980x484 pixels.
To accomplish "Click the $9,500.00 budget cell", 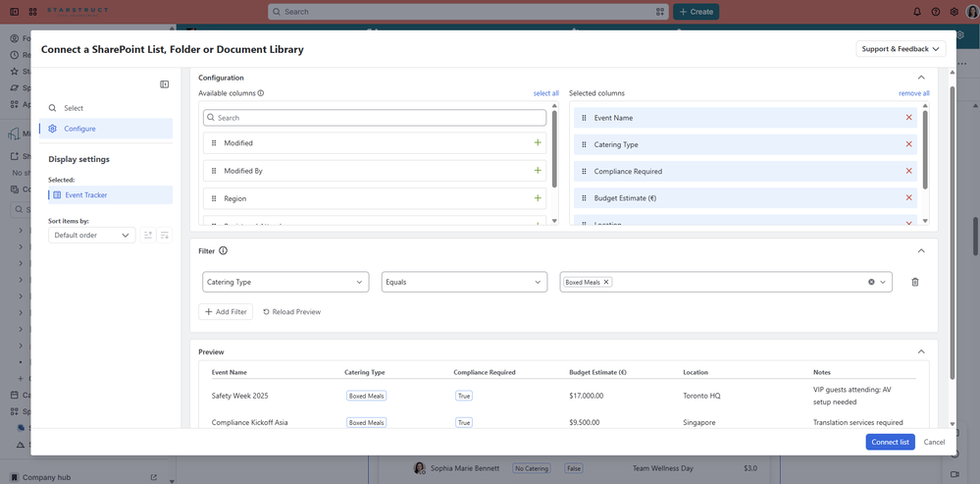I will 585,423.
